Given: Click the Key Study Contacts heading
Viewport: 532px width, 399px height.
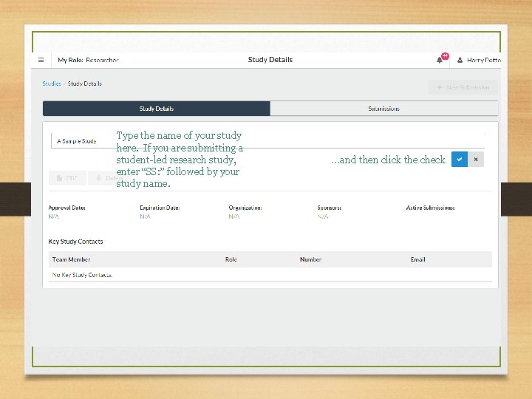Looking at the screenshot, I should point(75,242).
